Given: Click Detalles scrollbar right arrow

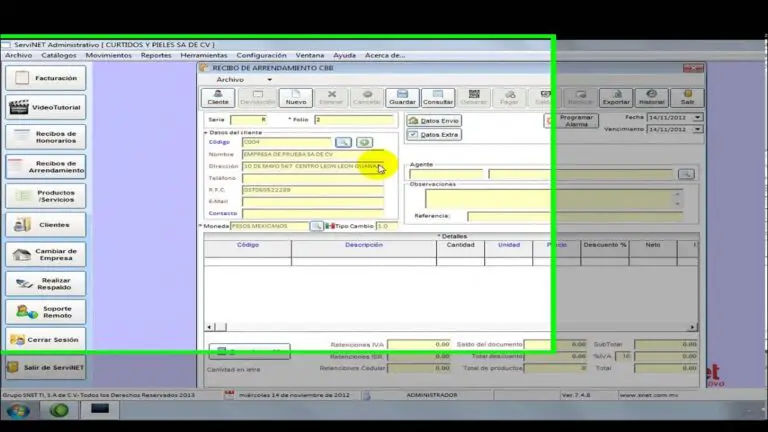Looking at the screenshot, I should pyautogui.click(x=693, y=327).
